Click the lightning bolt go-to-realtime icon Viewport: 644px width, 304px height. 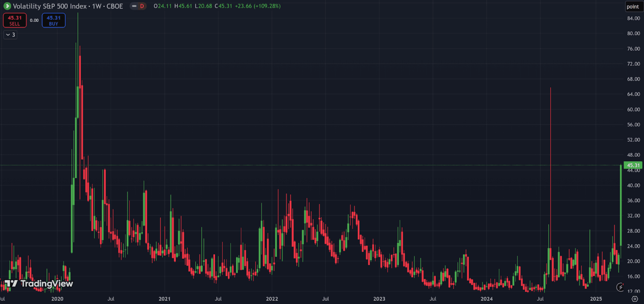[620, 287]
